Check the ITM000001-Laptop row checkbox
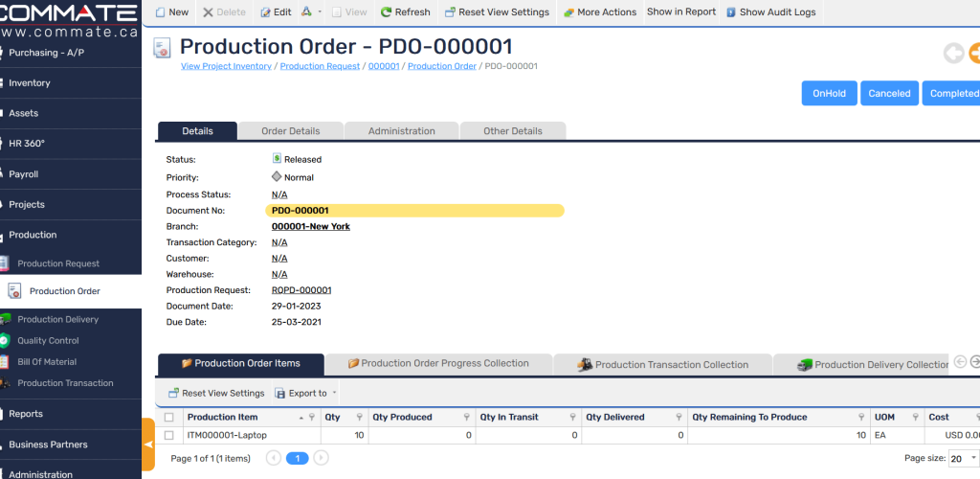 pos(168,435)
